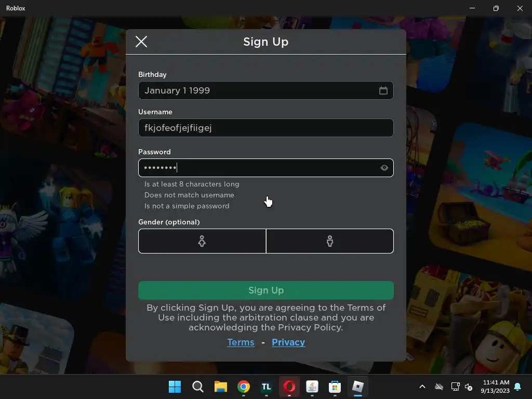Click the Sign Up dialog title

click(265, 42)
